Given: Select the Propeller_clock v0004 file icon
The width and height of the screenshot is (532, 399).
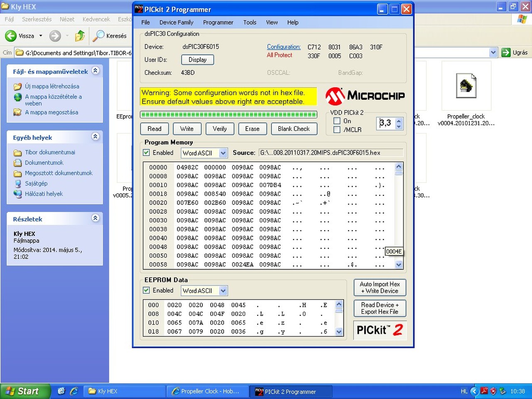Looking at the screenshot, I should point(466,86).
